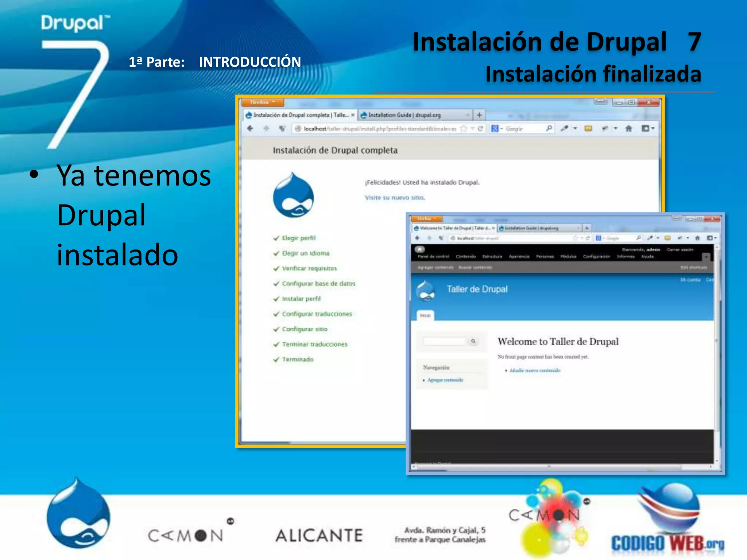Select the 'Elegir un idioma' step
747x560 pixels.
(x=306, y=253)
